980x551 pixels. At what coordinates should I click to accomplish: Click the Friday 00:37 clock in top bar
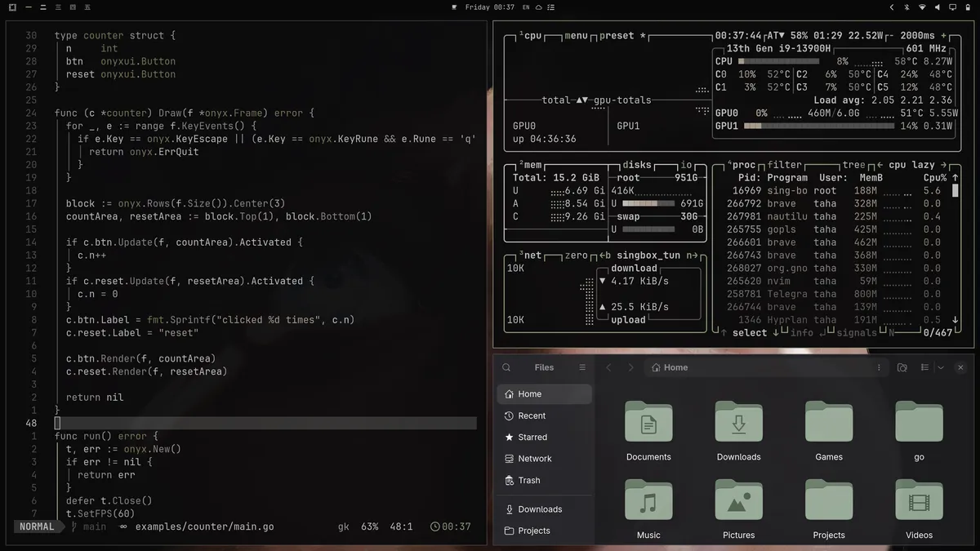[x=490, y=7]
